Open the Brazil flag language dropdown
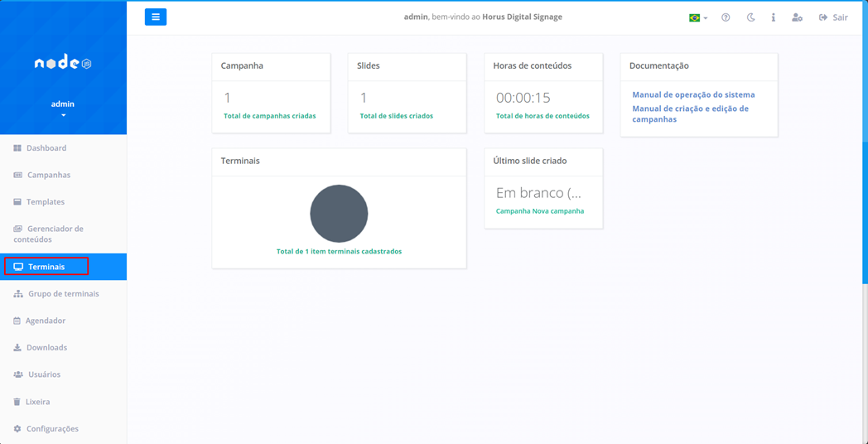Image resolution: width=868 pixels, height=444 pixels. [698, 17]
